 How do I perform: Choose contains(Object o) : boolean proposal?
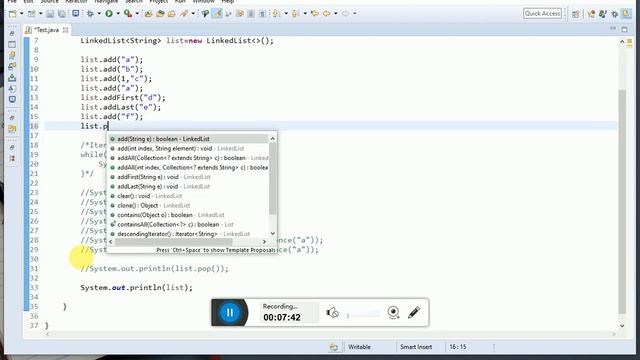pyautogui.click(x=188, y=215)
